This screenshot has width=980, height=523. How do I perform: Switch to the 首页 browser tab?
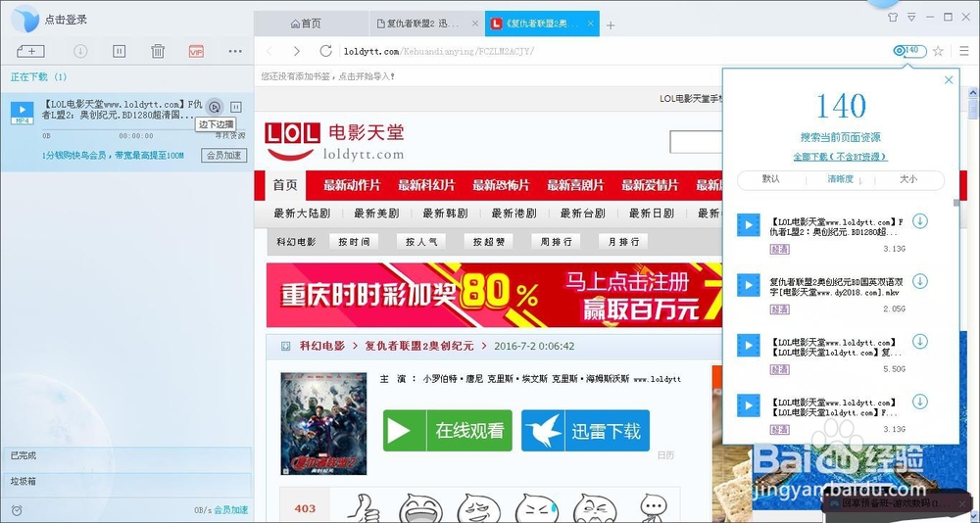[x=306, y=24]
